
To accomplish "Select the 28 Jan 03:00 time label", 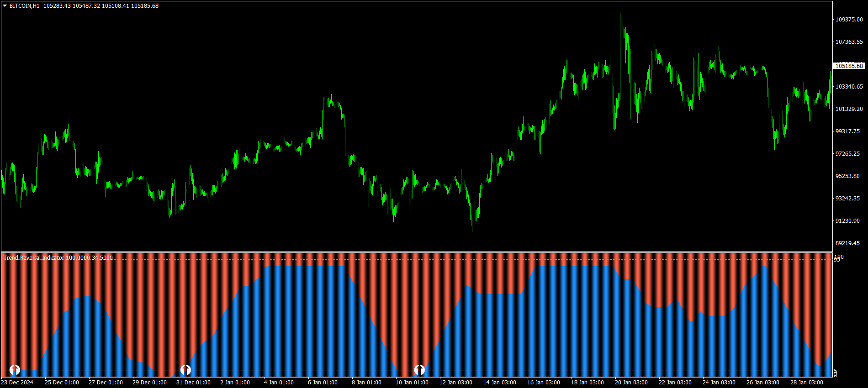I will (x=806, y=383).
